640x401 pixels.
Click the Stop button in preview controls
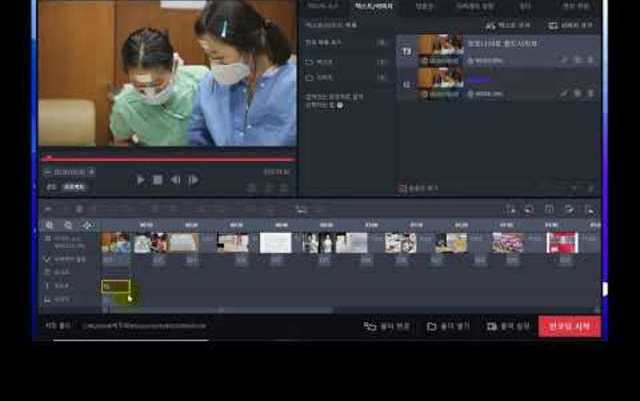coord(158,180)
